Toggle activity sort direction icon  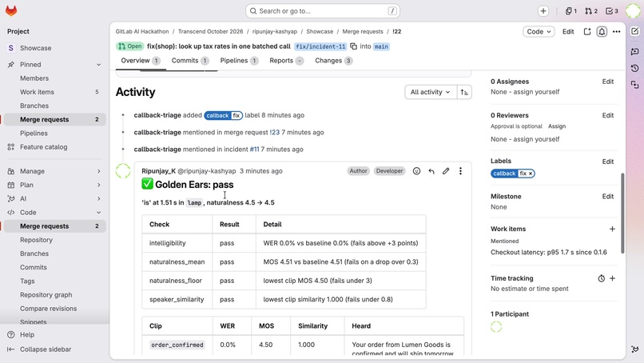[x=464, y=92]
